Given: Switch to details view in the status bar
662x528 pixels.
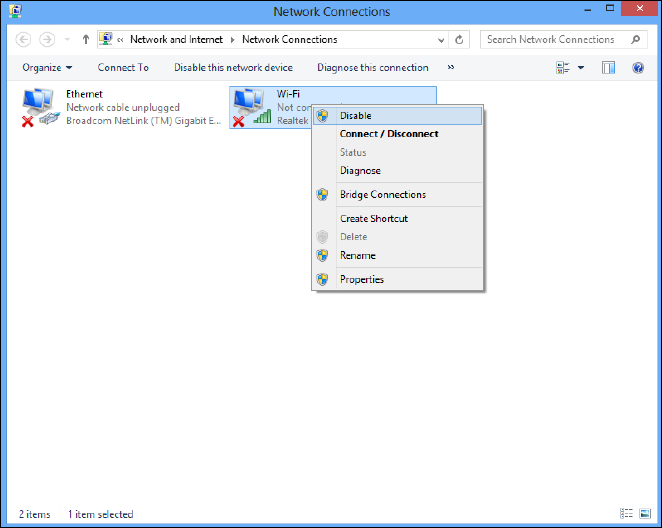Looking at the screenshot, I should tap(626, 514).
